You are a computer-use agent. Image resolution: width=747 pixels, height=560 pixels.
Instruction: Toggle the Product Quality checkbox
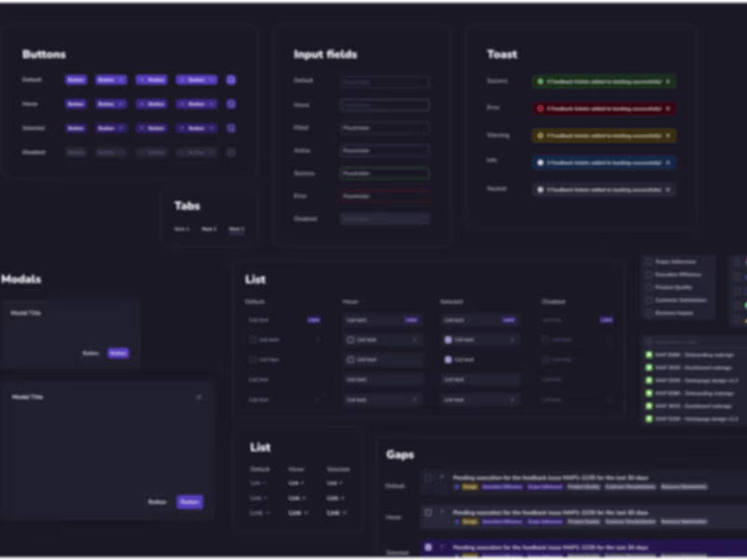648,287
